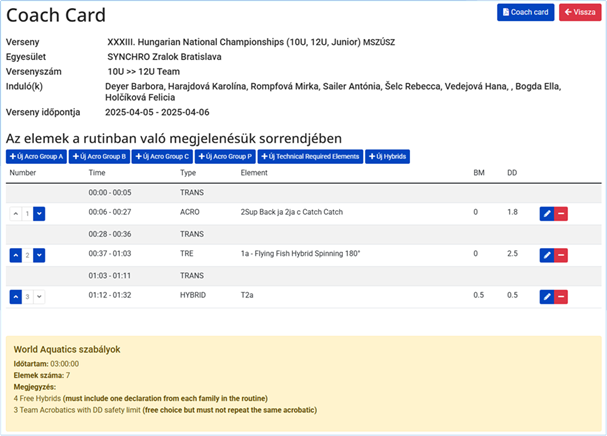Click the Element column header
The width and height of the screenshot is (607, 436).
[x=254, y=173]
